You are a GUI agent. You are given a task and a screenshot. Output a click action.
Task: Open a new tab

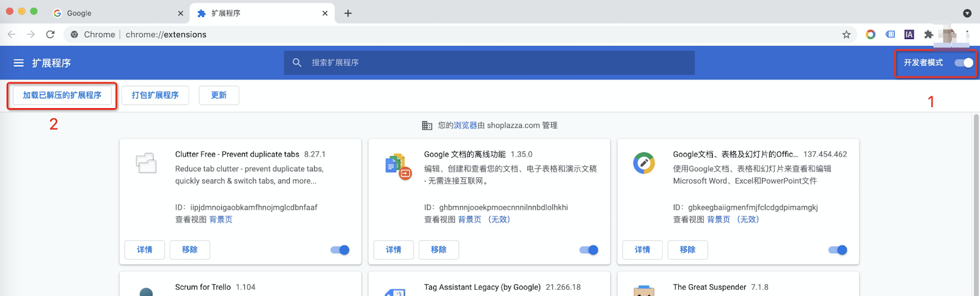(x=348, y=13)
